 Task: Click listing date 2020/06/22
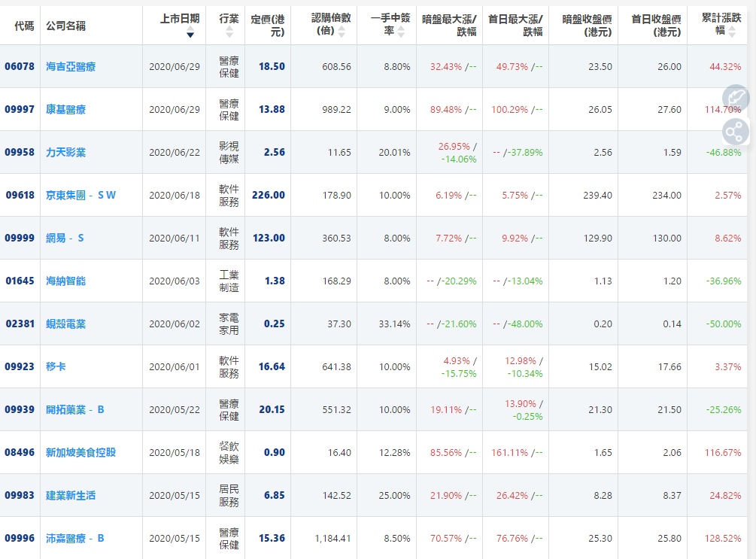(175, 153)
